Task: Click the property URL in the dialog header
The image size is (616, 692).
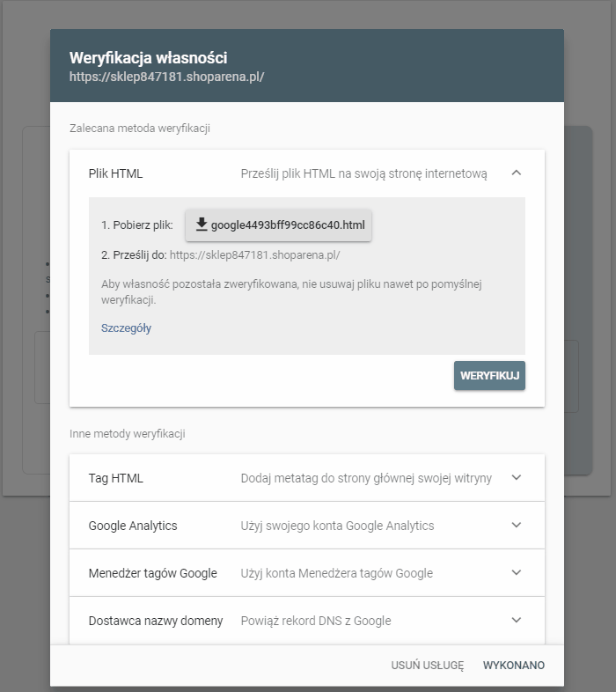Action: tap(167, 77)
